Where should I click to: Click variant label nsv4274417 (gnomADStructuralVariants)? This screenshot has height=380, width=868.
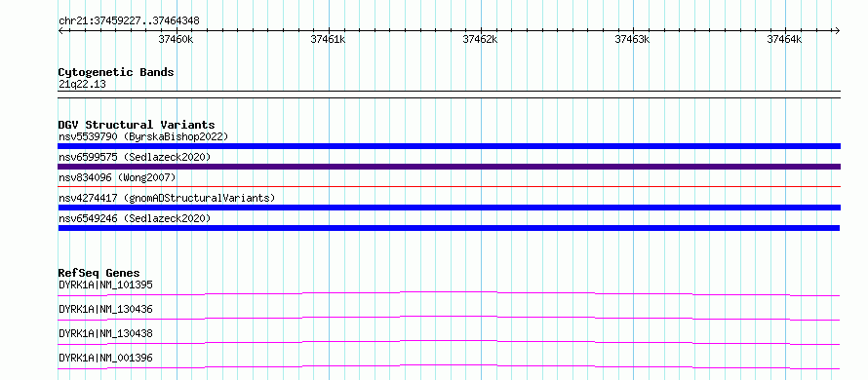167,198
